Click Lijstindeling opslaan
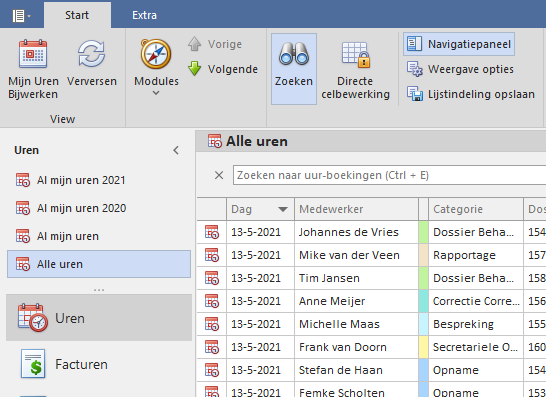546x397 pixels. coord(471,94)
